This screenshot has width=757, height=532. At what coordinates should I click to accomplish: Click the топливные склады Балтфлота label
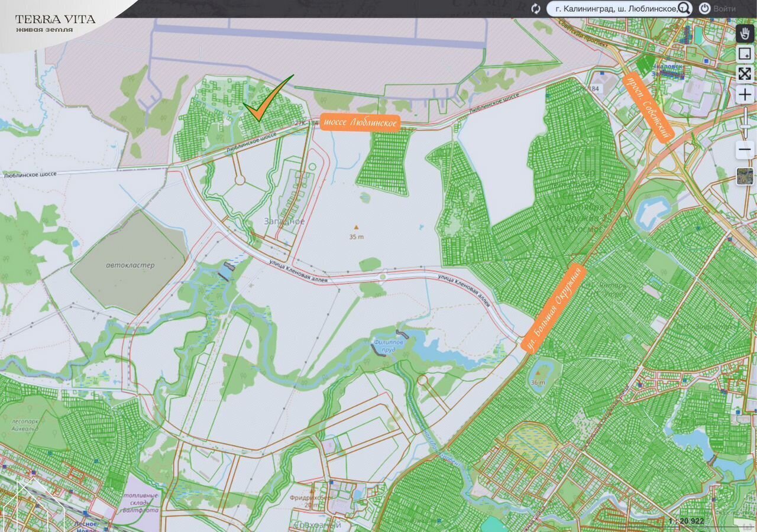click(x=141, y=502)
